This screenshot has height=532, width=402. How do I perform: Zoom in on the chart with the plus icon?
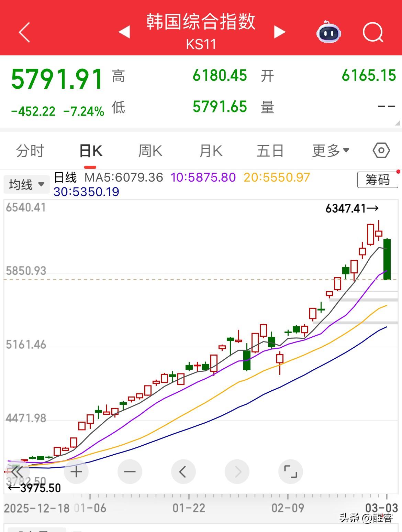76,472
